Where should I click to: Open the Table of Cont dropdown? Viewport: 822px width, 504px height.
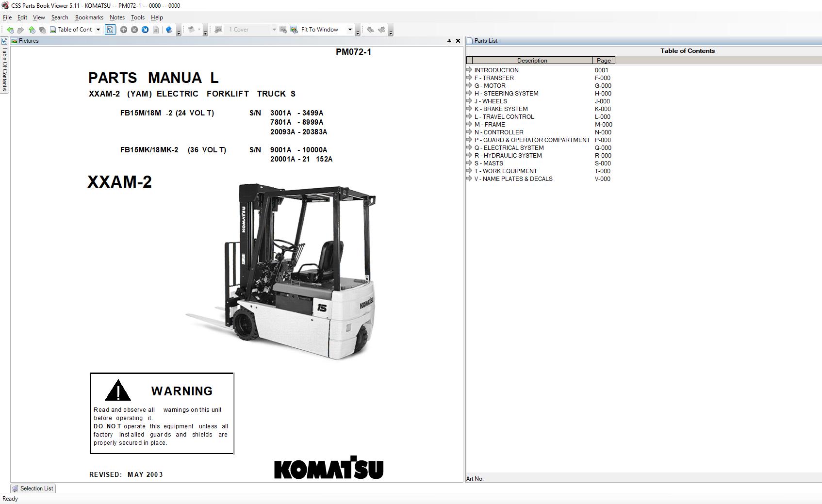tap(98, 30)
